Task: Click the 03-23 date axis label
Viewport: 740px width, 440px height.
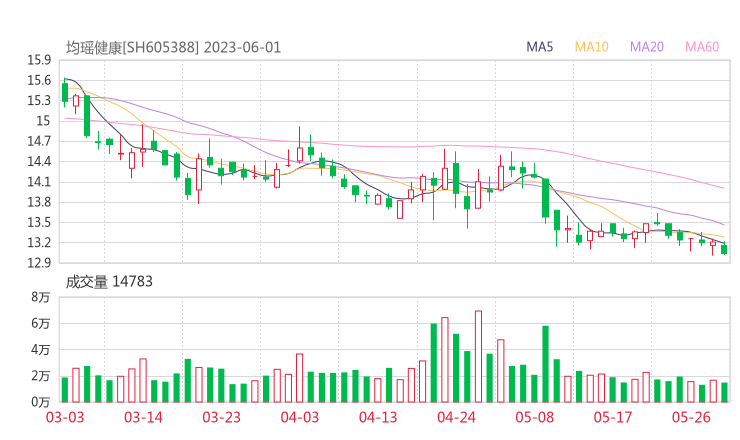Action: point(221,417)
